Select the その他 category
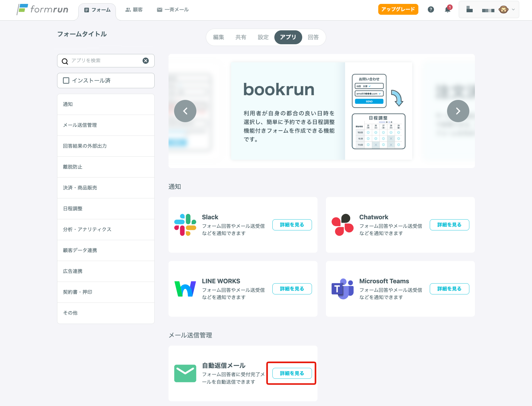The image size is (532, 406). coord(106,313)
